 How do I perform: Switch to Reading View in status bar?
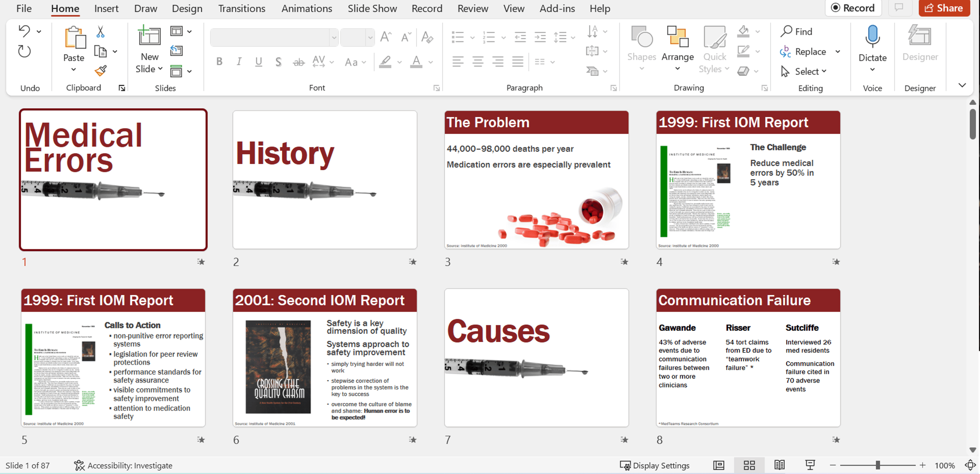point(780,465)
